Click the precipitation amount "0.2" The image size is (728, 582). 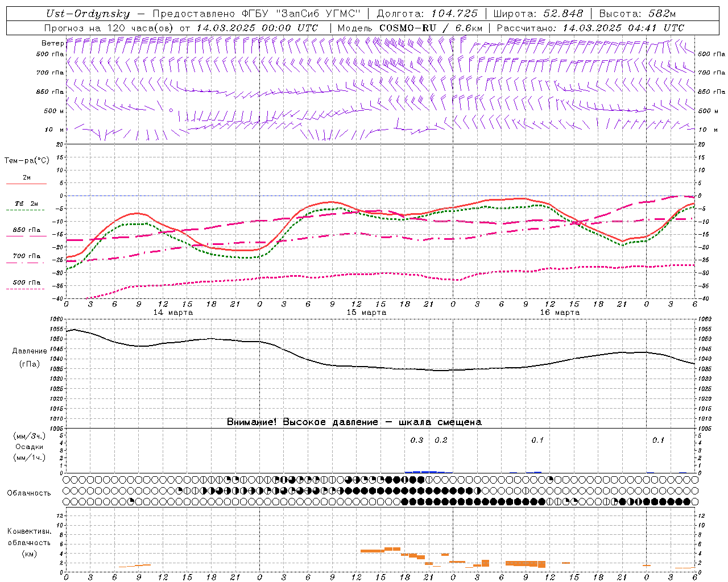(441, 440)
